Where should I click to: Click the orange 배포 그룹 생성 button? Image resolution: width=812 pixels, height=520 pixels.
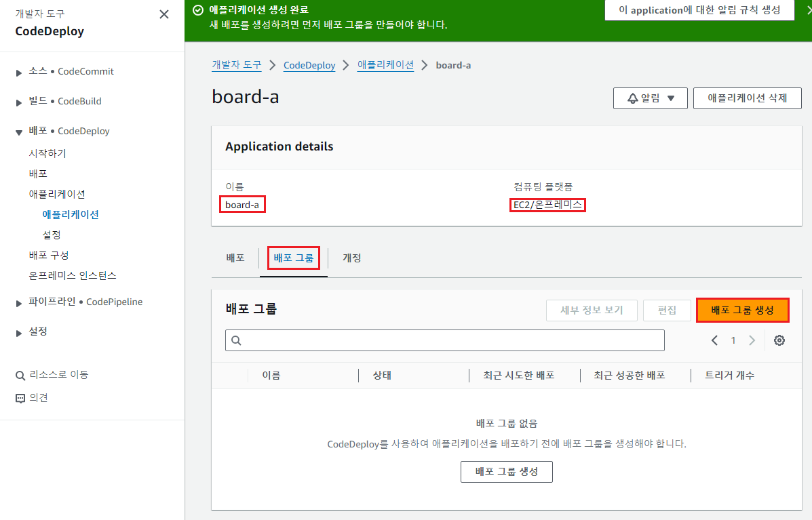pos(743,310)
